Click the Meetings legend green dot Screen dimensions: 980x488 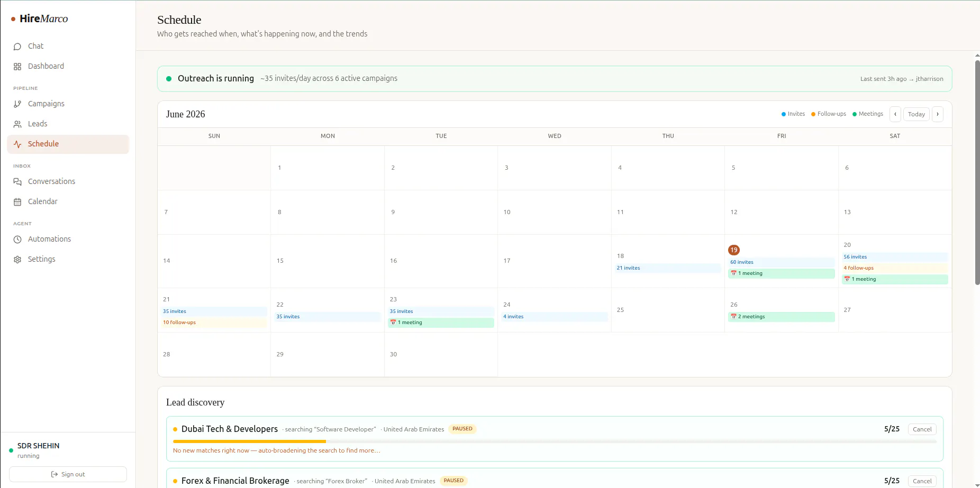tap(855, 114)
